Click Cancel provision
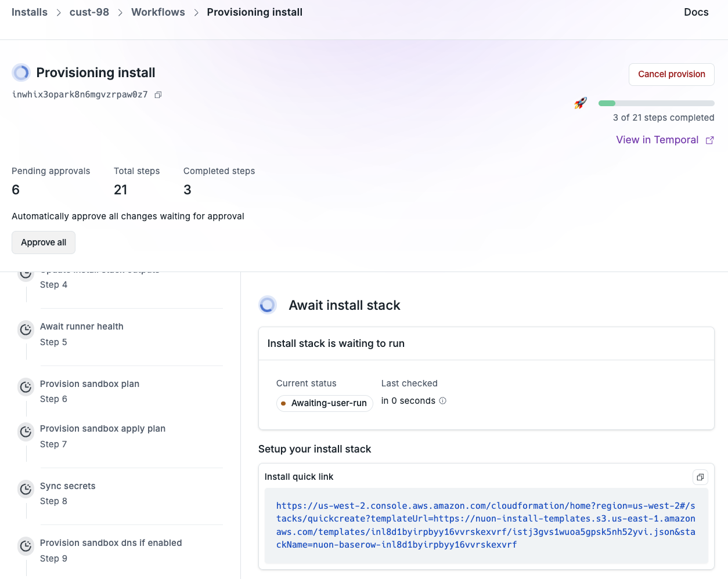Screen dimensions: 728x579 point(671,74)
